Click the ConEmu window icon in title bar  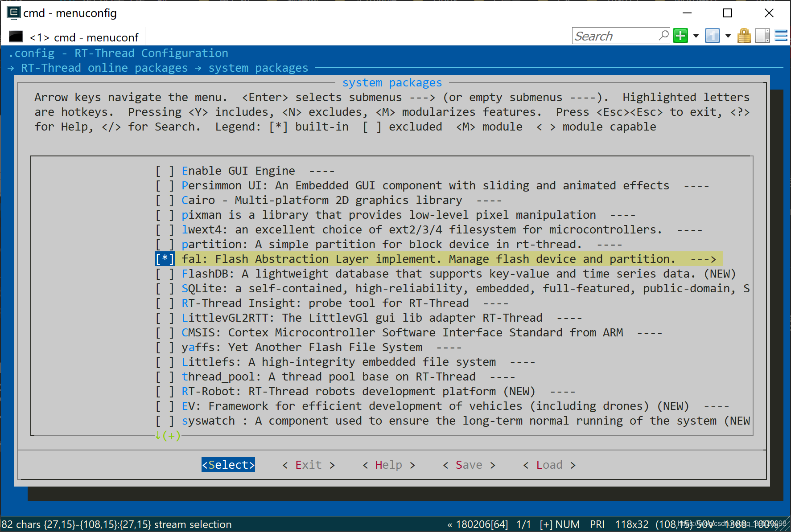[13, 12]
